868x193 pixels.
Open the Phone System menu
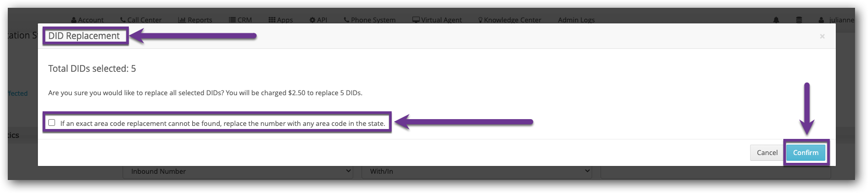coord(369,20)
